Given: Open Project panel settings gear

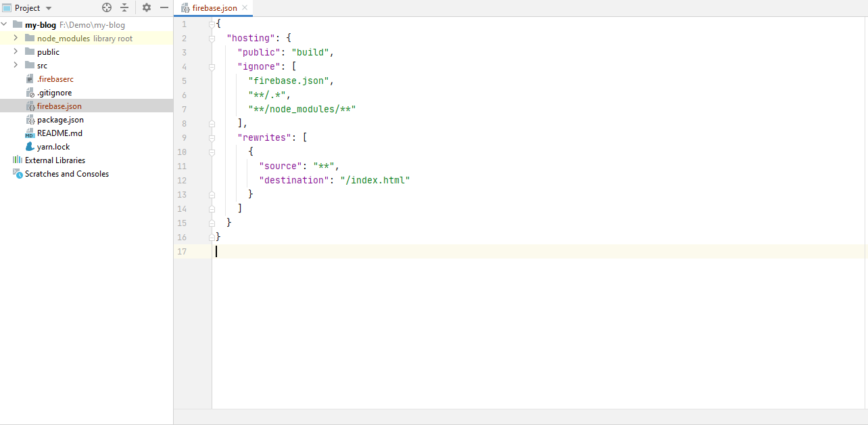Looking at the screenshot, I should point(147,8).
